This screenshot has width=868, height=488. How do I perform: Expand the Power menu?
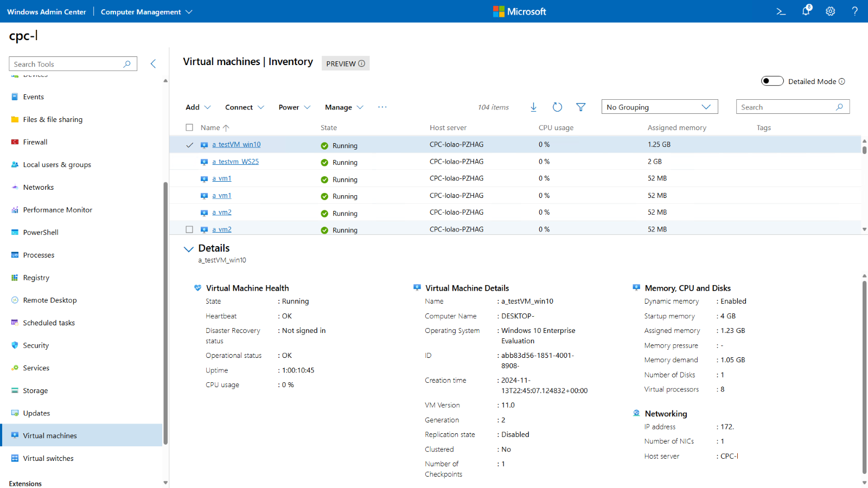(293, 107)
